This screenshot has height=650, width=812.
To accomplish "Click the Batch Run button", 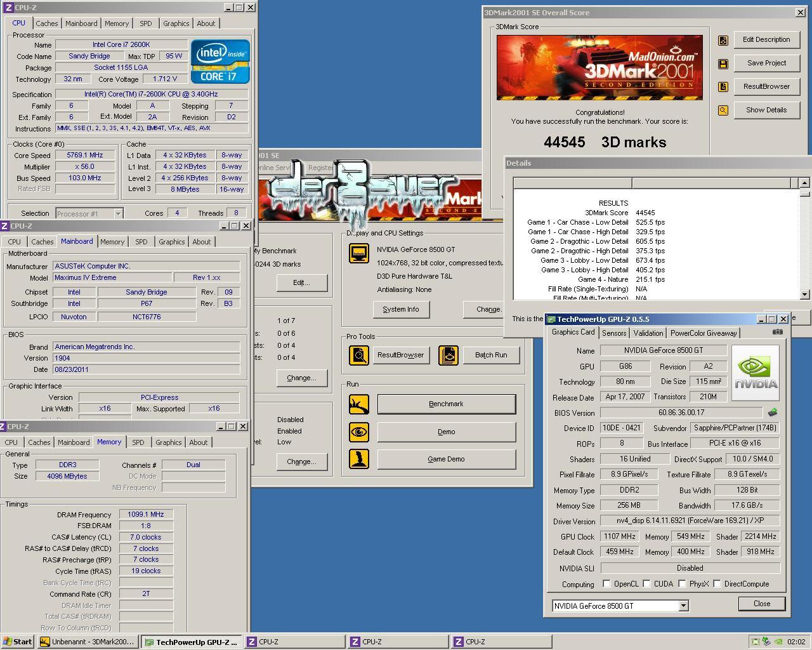I will click(x=491, y=355).
